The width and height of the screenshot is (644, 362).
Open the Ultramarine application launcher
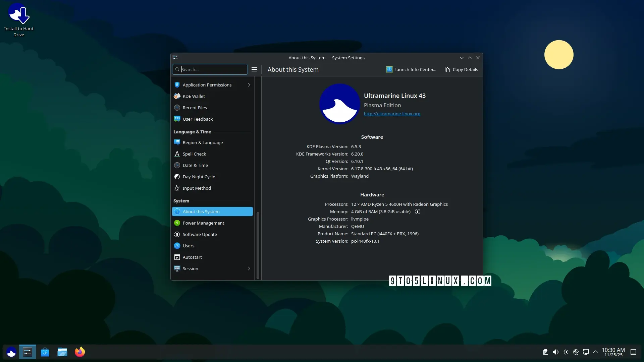(x=11, y=352)
